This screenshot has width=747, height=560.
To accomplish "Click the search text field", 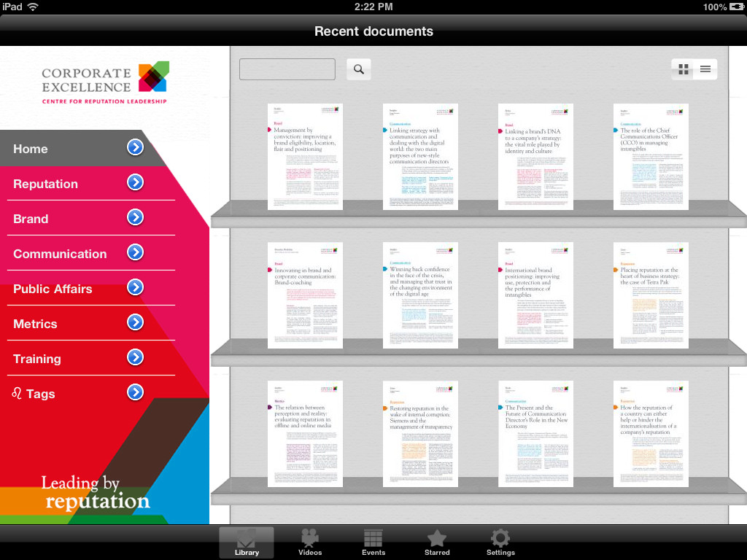I will pyautogui.click(x=287, y=69).
